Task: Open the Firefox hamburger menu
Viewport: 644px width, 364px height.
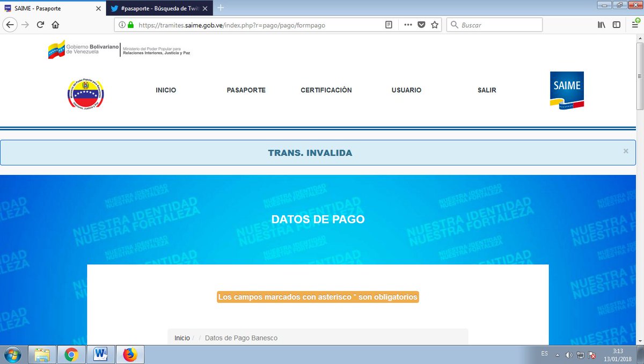Action: click(635, 25)
